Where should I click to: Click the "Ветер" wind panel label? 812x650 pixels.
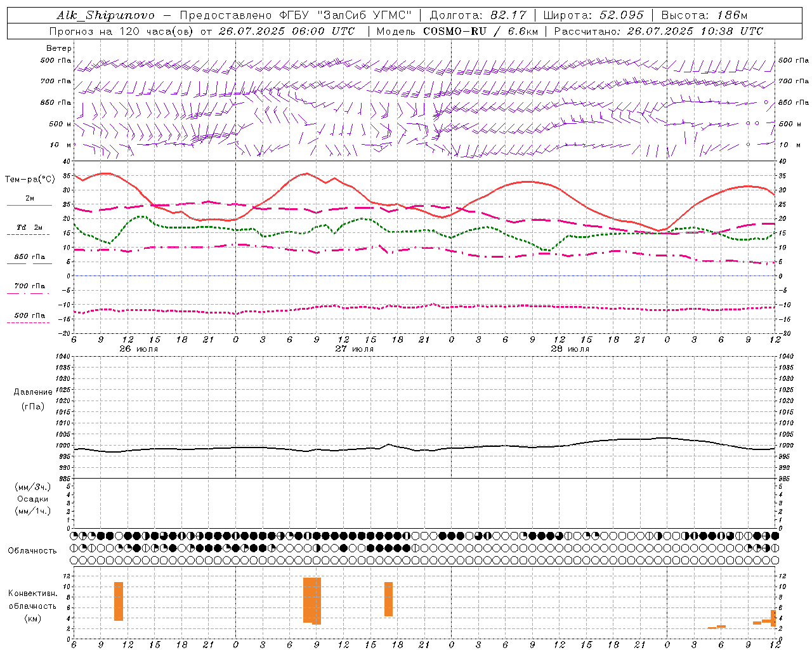(59, 48)
